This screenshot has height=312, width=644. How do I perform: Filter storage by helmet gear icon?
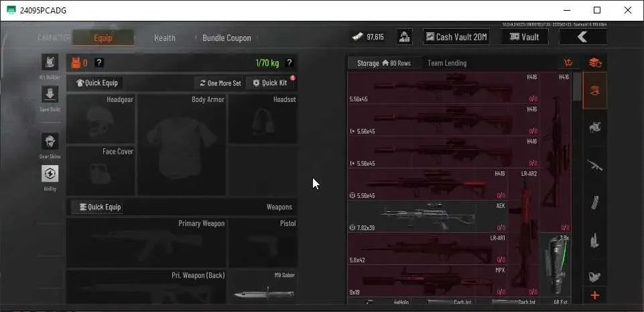tap(594, 127)
